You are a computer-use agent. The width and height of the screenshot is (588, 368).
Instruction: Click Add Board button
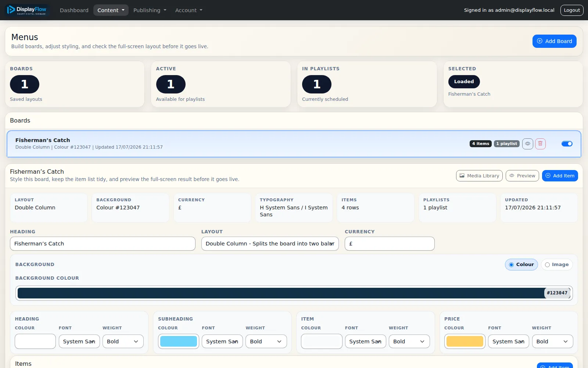[554, 41]
